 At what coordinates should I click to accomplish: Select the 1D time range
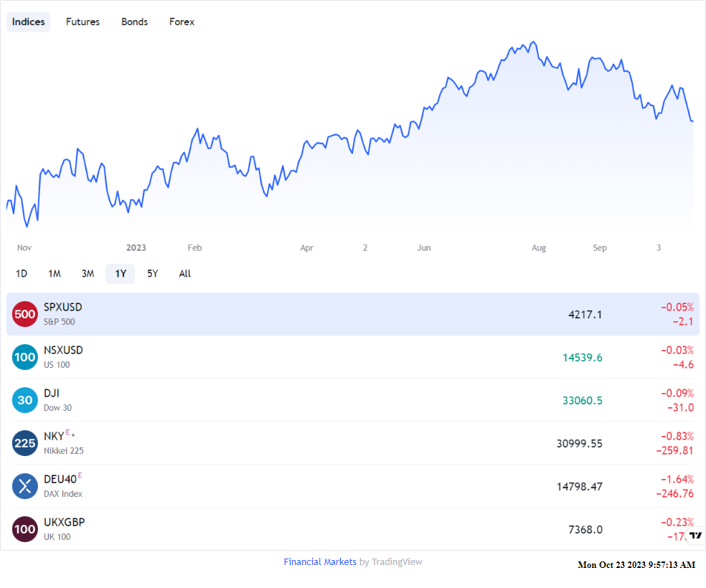click(x=22, y=273)
